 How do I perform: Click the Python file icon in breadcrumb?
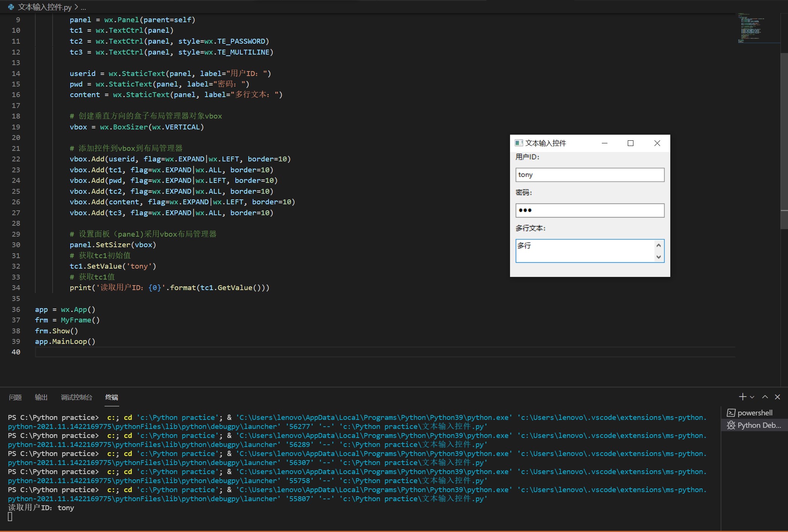(11, 7)
